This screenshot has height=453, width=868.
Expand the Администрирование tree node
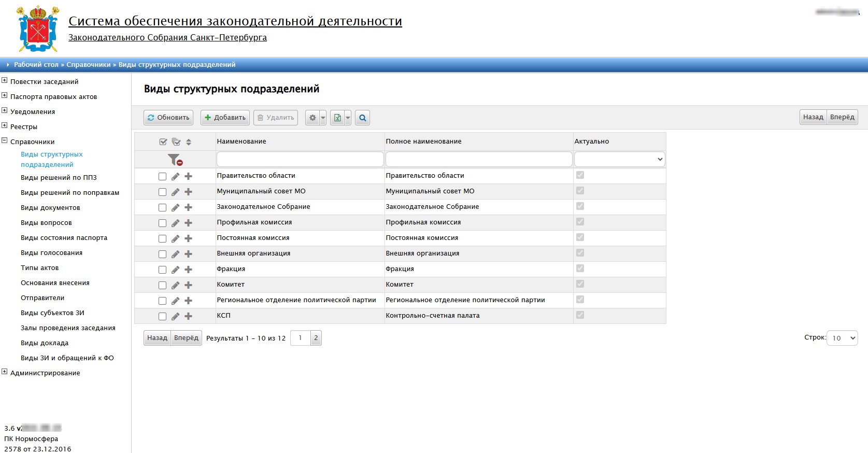click(x=5, y=372)
